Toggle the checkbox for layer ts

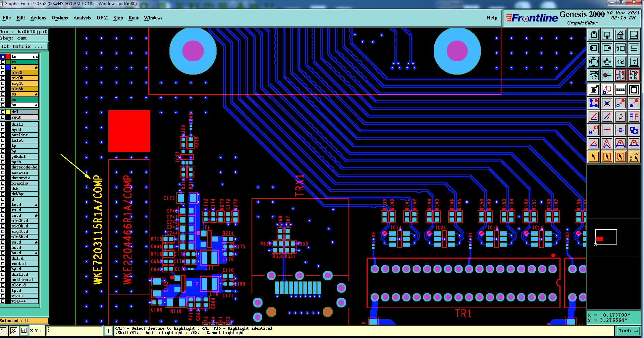pos(3,62)
